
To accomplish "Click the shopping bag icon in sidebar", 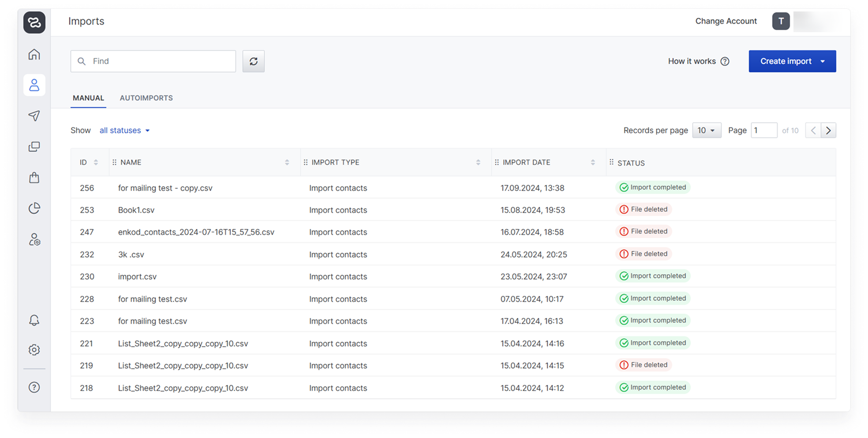I will click(34, 178).
